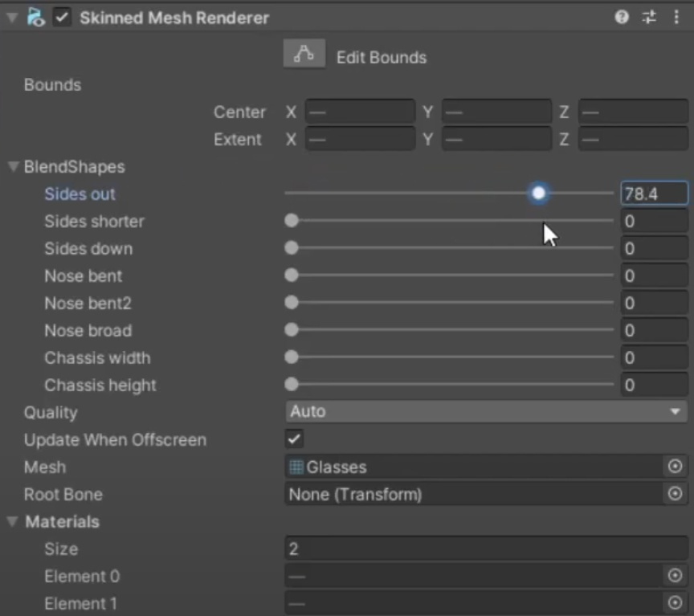Screen dimensions: 694x616
Task: Click the Nose bent slider handle
Action: pyautogui.click(x=292, y=275)
